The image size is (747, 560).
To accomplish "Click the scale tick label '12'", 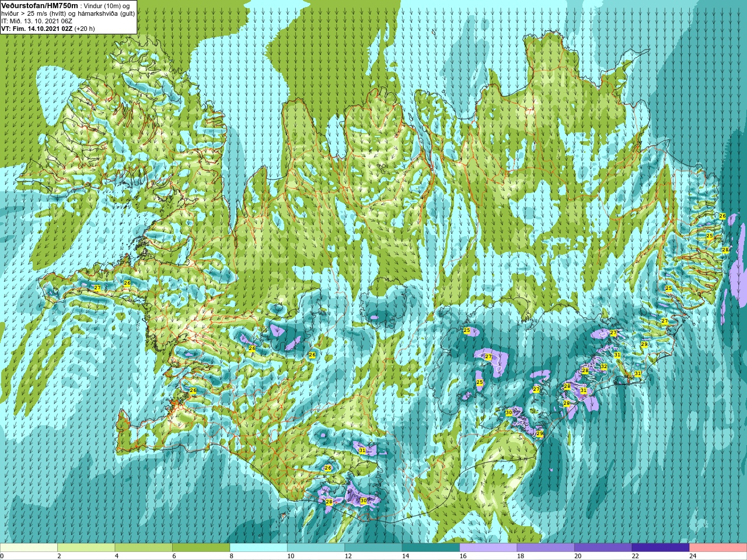I will click(x=348, y=556).
